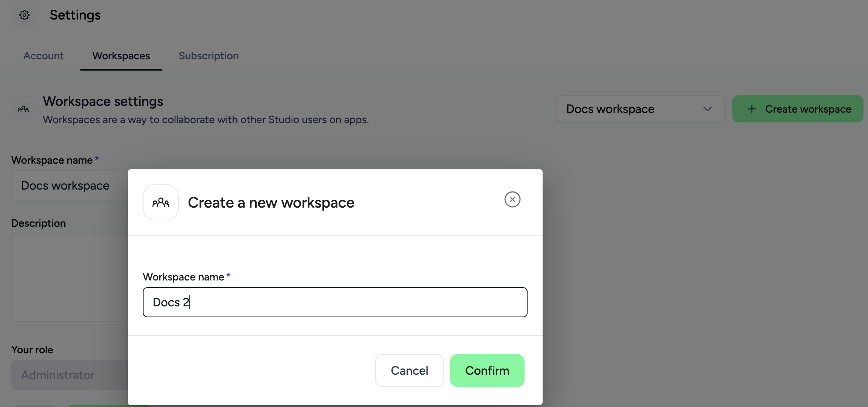Place cursor in the Docs 2 name field
This screenshot has width=868, height=407.
[x=335, y=302]
